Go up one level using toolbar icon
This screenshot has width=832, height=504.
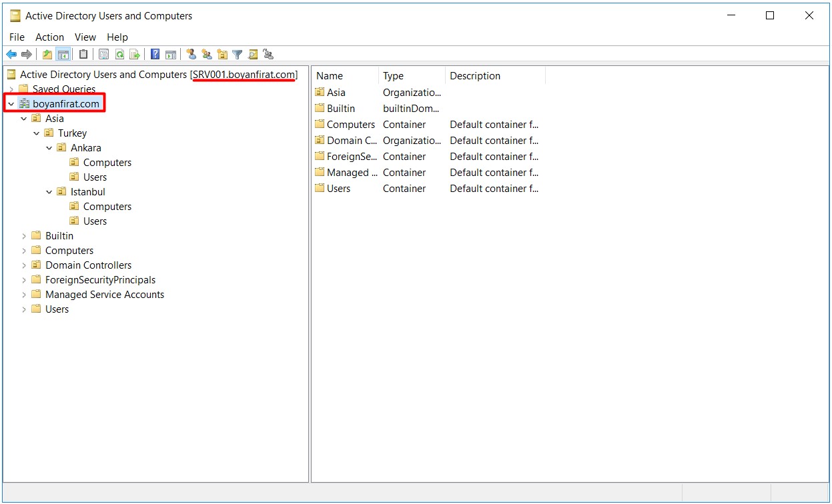coord(47,55)
